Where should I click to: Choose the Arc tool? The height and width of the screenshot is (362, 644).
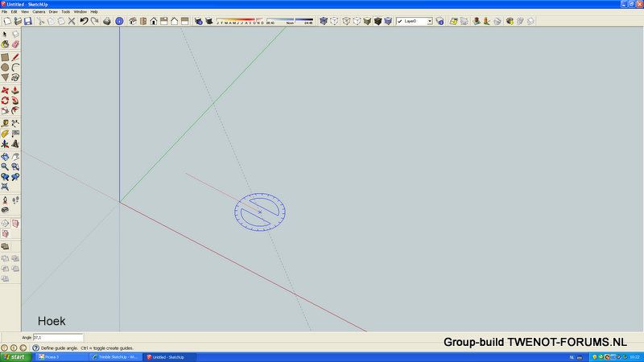click(x=15, y=68)
